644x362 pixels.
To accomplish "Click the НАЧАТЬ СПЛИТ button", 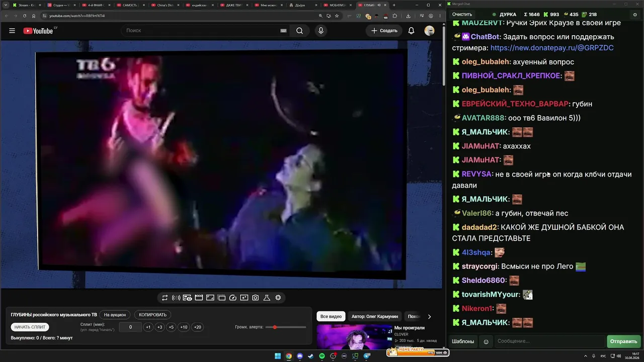I will point(30,327).
